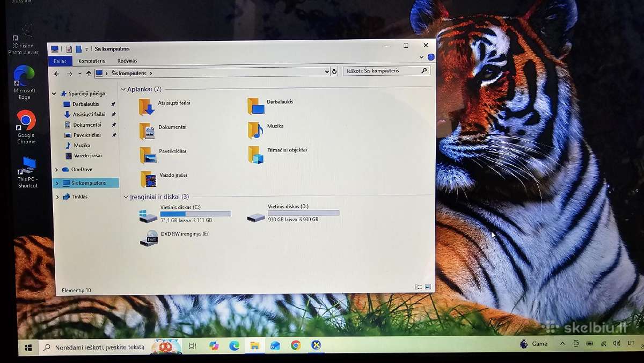Collapse the Aplankai (7) group
Viewport: 644px width, 363px height.
coord(123,90)
